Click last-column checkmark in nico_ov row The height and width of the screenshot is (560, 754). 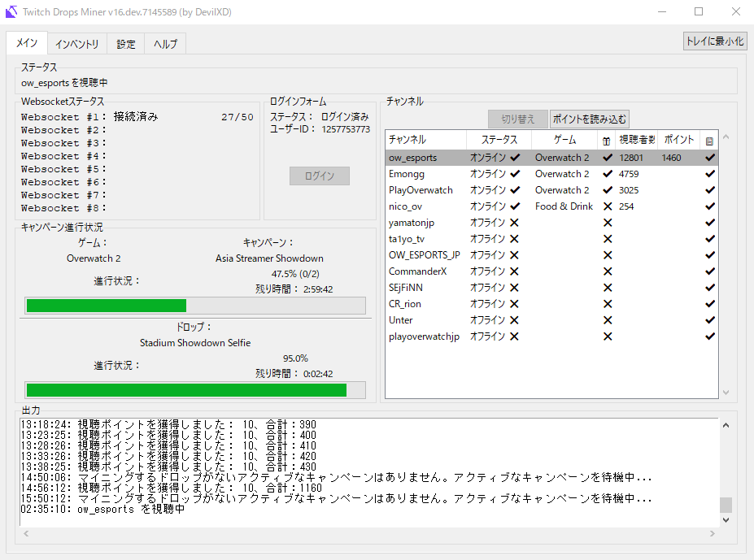click(x=710, y=206)
